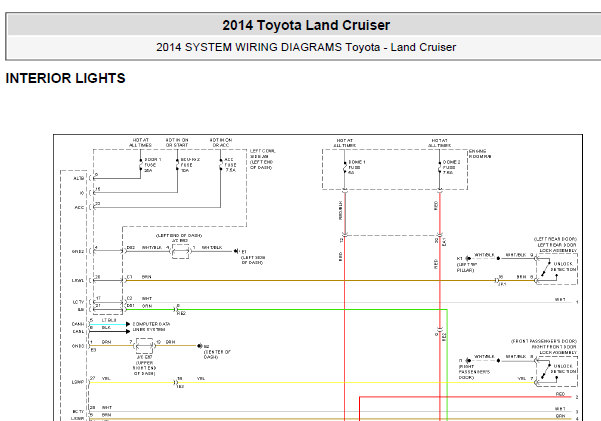
Task: Click UNLOCK DETECTION in right front door assembly
Action: [x=563, y=368]
